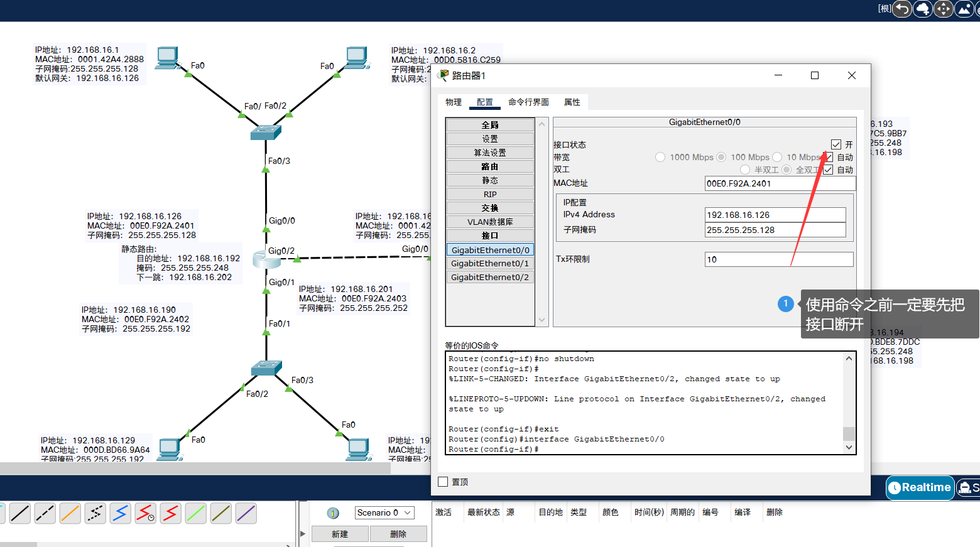
Task: Select the orange console cable tool
Action: [x=70, y=513]
